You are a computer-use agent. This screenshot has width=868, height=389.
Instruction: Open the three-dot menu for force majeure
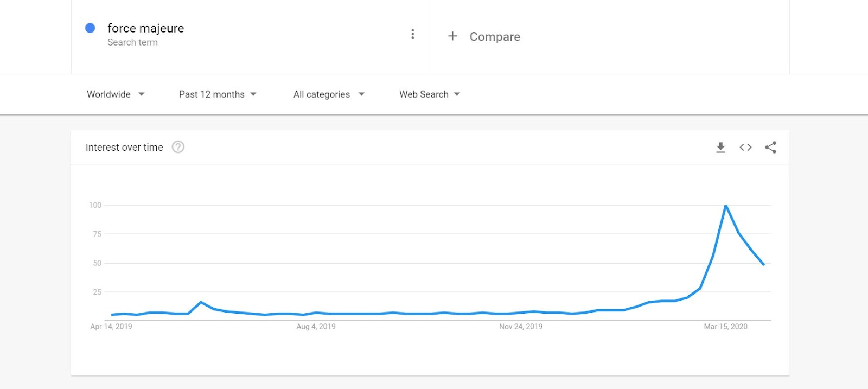413,34
